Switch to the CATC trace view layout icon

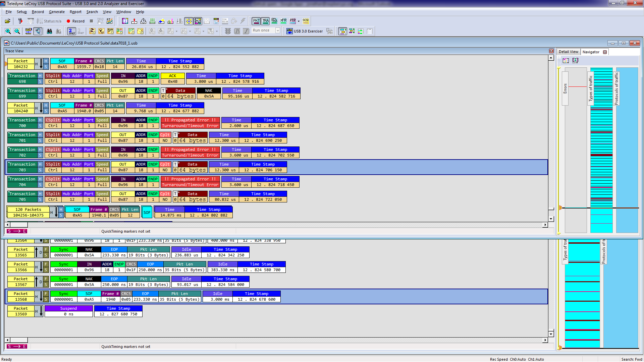click(x=343, y=31)
